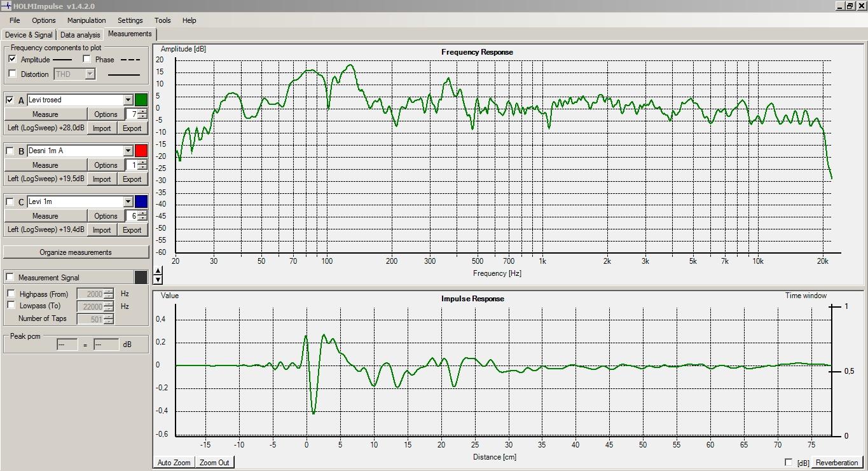Click Export for measurement B
This screenshot has height=471, width=868.
pyautogui.click(x=132, y=179)
